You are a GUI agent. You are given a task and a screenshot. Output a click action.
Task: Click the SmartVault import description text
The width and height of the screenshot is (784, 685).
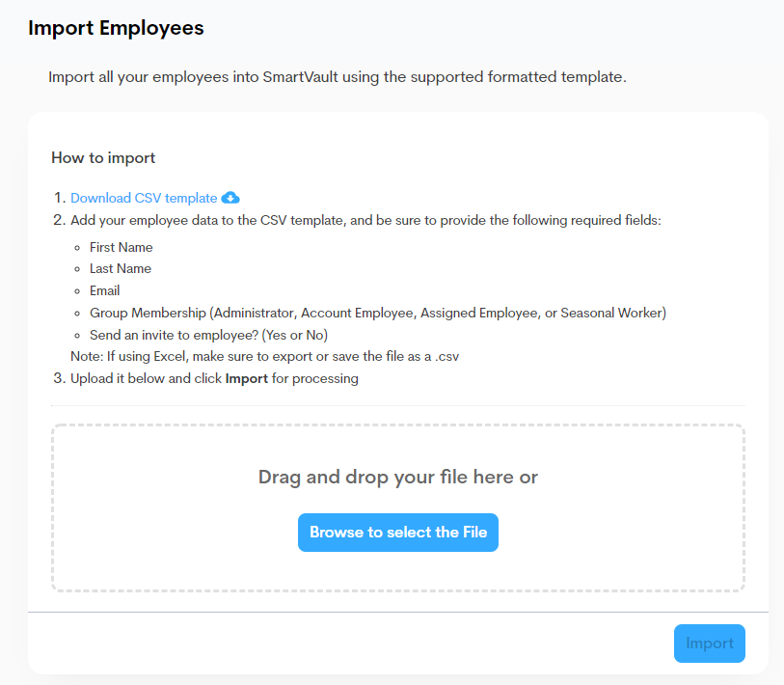pos(338,76)
